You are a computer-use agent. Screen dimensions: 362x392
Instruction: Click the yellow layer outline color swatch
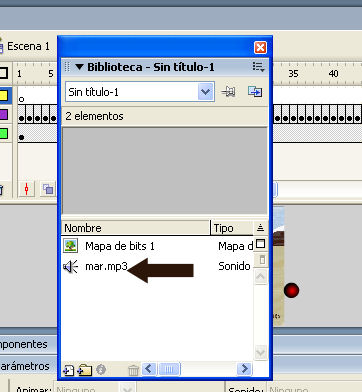tap(3, 96)
